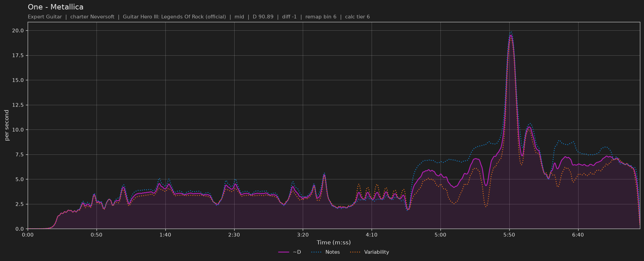This screenshot has width=644, height=261.
Task: Click the '~D' legend entry
Action: (x=297, y=252)
